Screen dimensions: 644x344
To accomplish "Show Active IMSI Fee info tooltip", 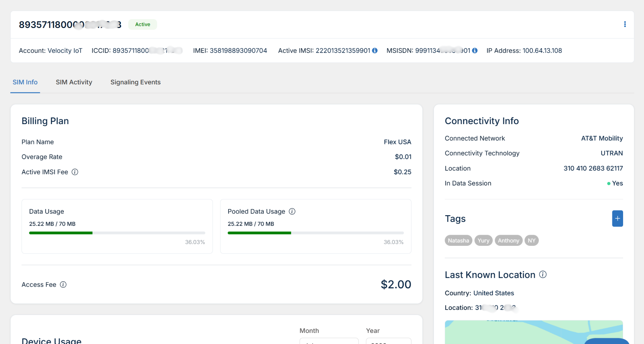I will point(75,172).
